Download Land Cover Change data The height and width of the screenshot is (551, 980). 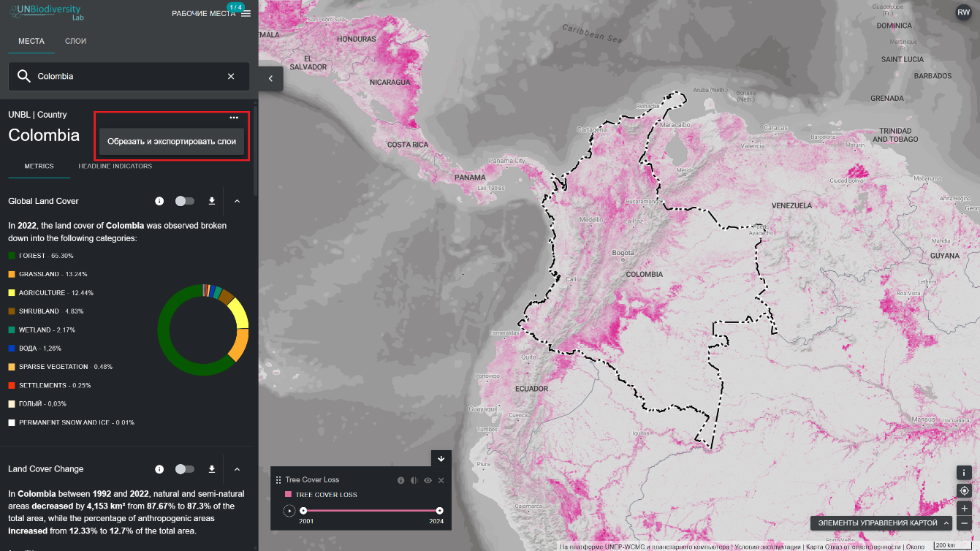[212, 469]
